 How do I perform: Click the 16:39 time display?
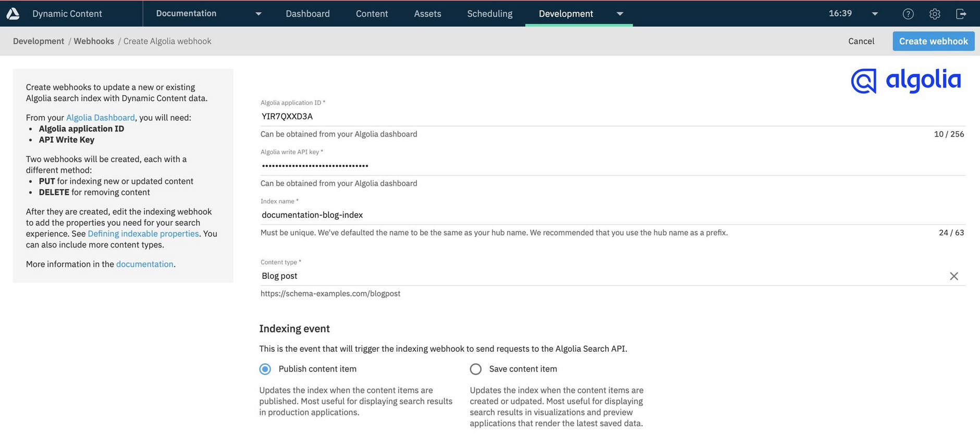[x=840, y=14]
